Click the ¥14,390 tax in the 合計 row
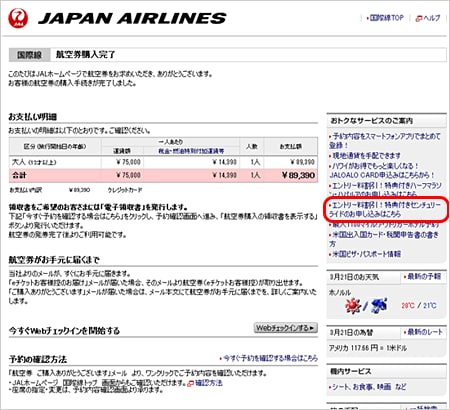 coord(225,175)
